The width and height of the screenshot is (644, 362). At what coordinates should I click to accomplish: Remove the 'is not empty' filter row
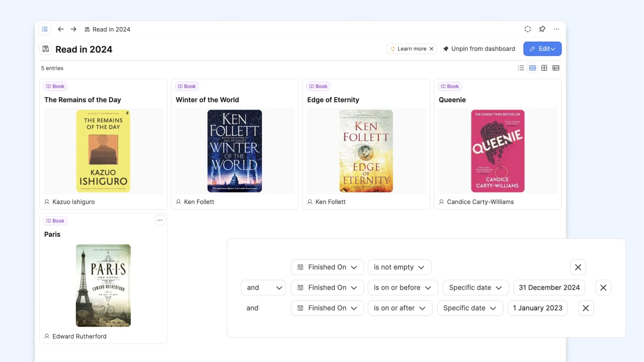tap(578, 267)
